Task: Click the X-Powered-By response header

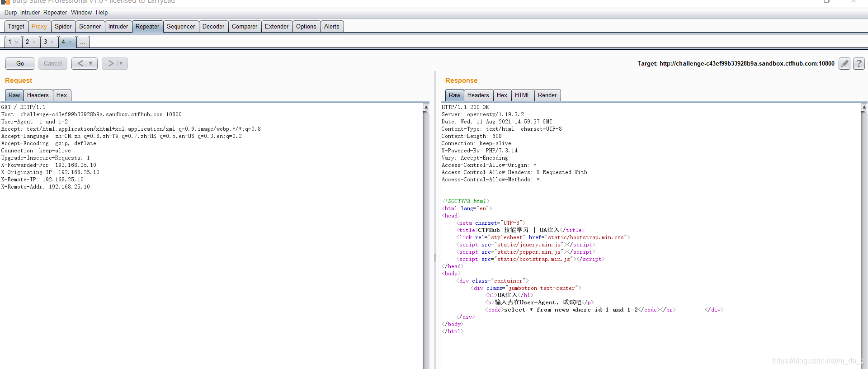Action: [x=480, y=151]
